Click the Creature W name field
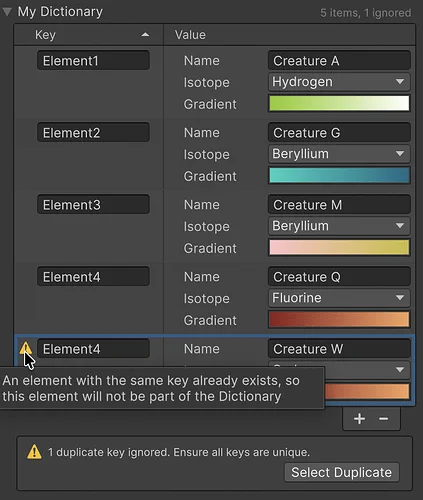423x500 pixels. tap(339, 349)
